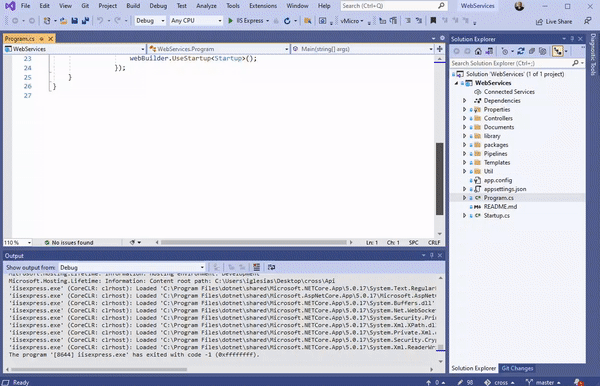Select Connected Services in Solution Explorer
This screenshot has width=600, height=386.
[x=509, y=92]
